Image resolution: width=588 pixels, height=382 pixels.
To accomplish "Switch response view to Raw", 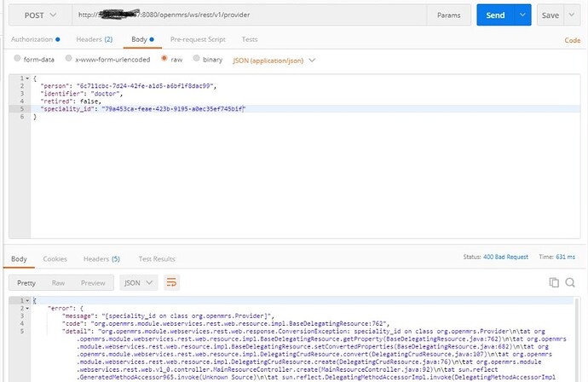I will pos(58,283).
